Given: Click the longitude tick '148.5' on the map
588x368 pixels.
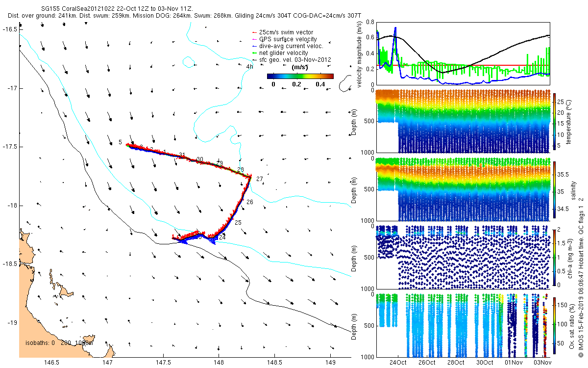Looking at the screenshot, I should tap(274, 362).
